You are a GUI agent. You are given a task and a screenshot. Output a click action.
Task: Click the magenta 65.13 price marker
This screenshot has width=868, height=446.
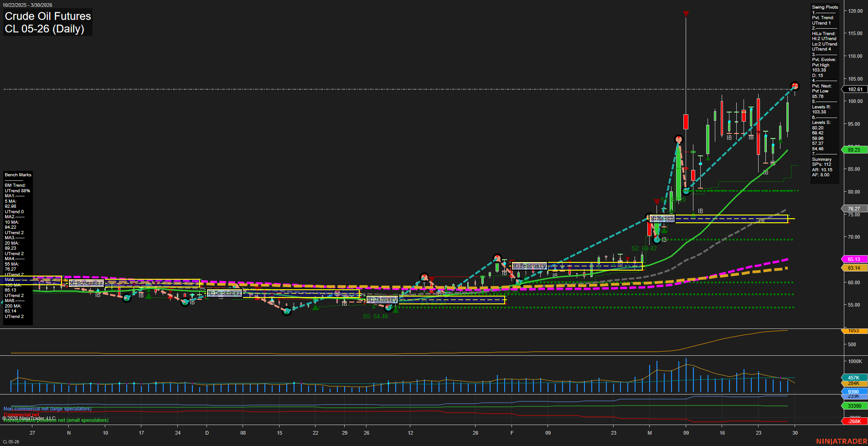pos(853,259)
